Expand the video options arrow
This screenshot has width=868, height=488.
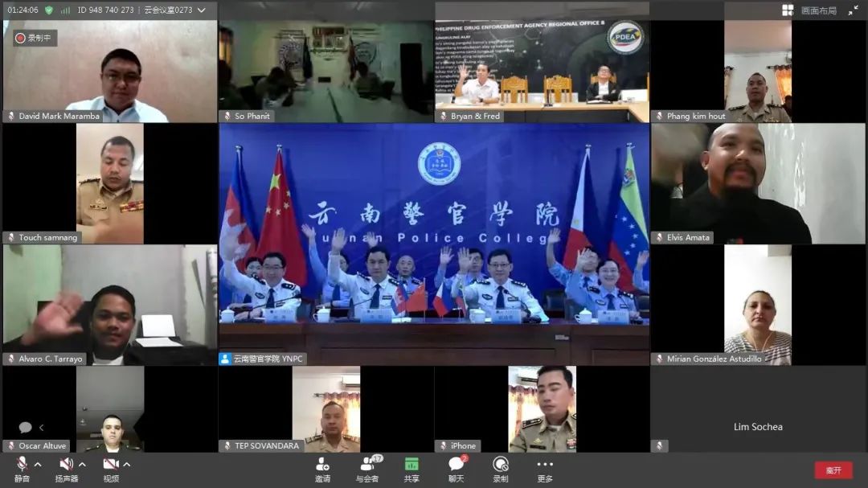point(127,464)
